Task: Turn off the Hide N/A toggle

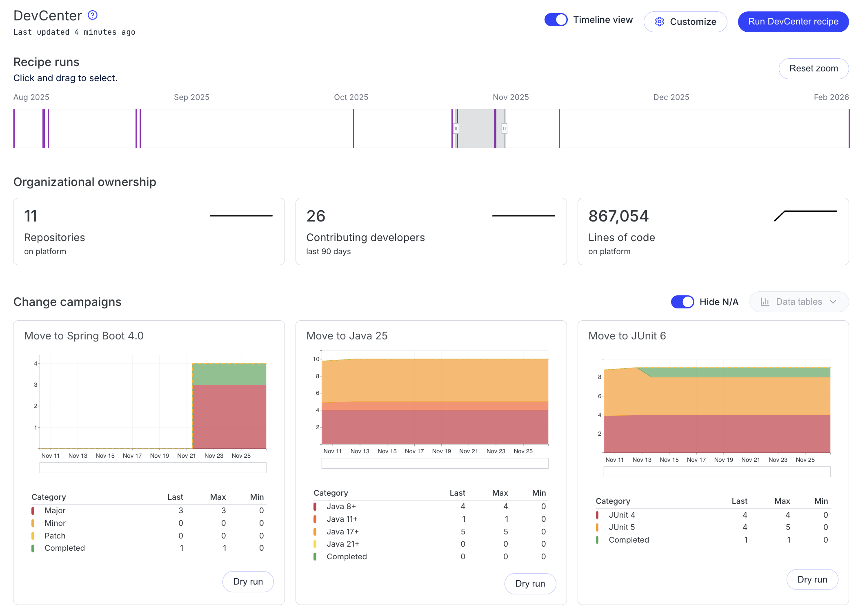Action: click(x=682, y=302)
